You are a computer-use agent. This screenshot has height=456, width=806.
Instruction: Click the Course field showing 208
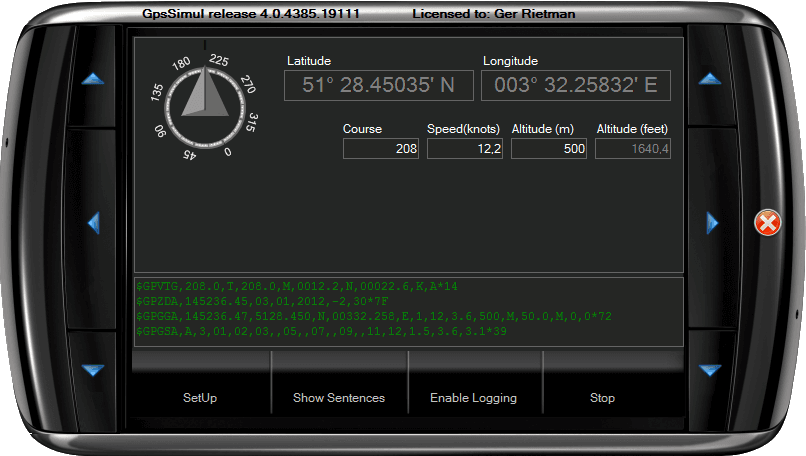coord(381,149)
